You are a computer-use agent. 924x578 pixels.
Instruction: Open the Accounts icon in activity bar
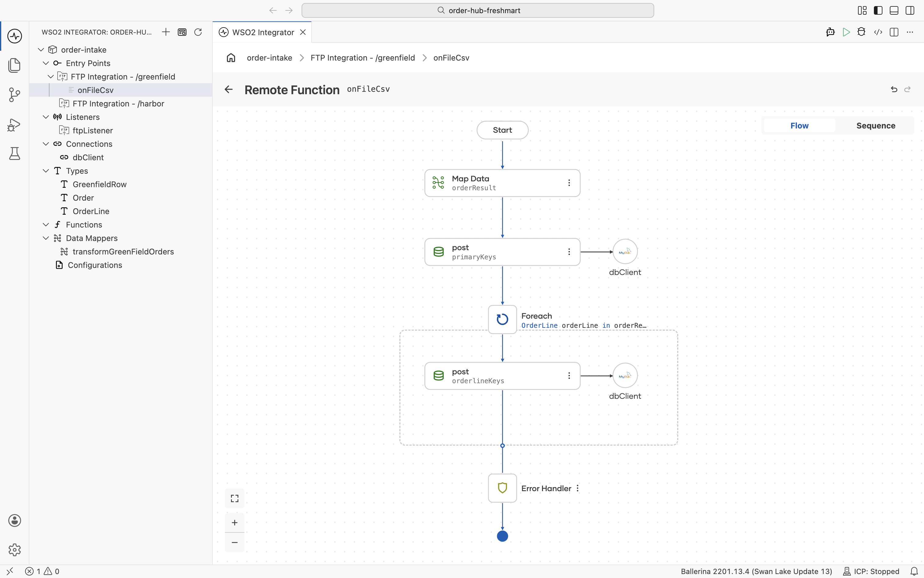(14, 521)
